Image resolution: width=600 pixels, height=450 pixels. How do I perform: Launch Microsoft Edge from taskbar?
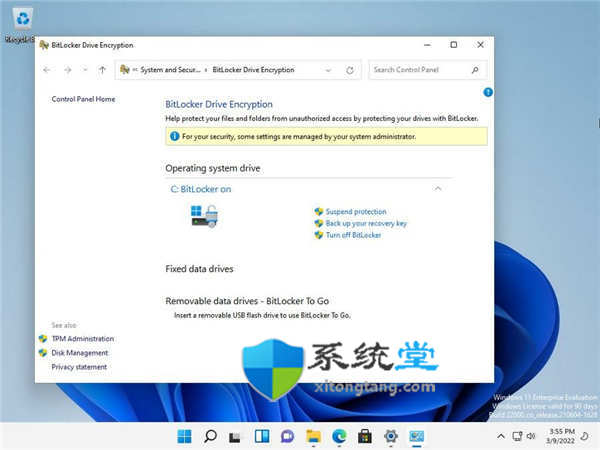tap(339, 436)
